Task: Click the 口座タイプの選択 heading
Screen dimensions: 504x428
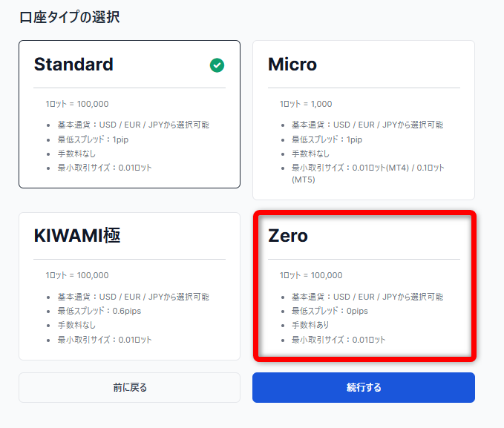Action: tap(69, 18)
